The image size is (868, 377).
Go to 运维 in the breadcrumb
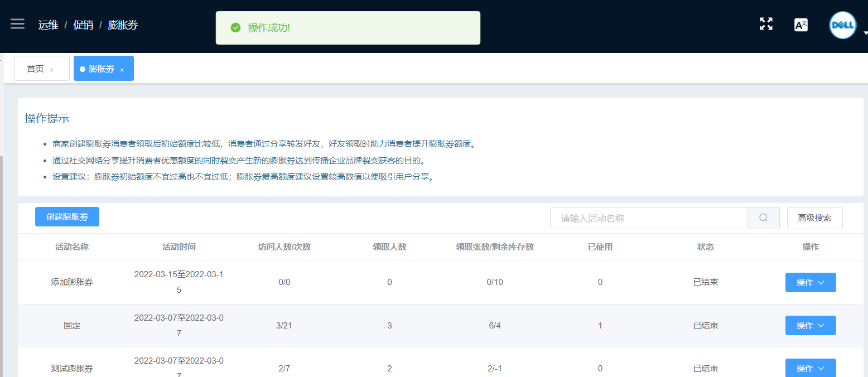point(48,25)
